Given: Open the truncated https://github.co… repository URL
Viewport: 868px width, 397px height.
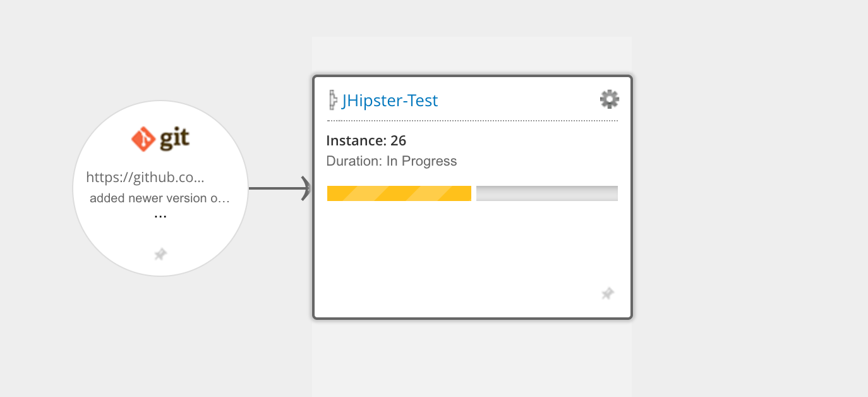Looking at the screenshot, I should point(145,177).
